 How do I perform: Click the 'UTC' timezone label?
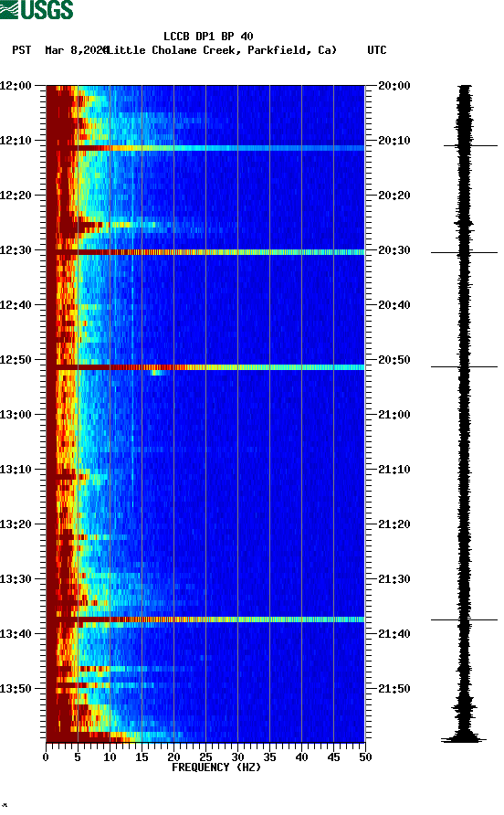[x=377, y=50]
